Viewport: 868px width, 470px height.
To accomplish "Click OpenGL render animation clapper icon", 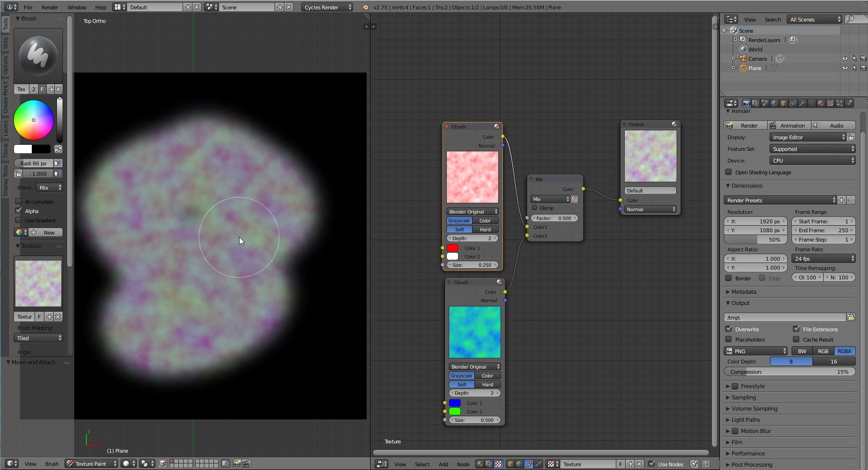I will pos(246,463).
